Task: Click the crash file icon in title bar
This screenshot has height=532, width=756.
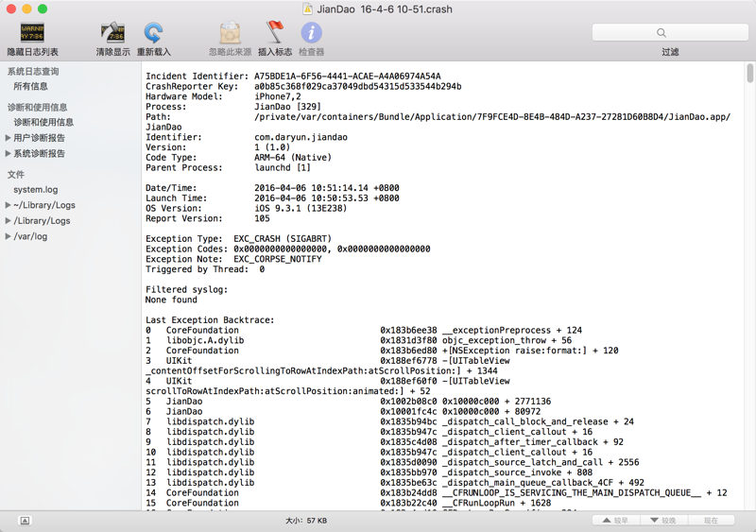Action: (x=307, y=9)
